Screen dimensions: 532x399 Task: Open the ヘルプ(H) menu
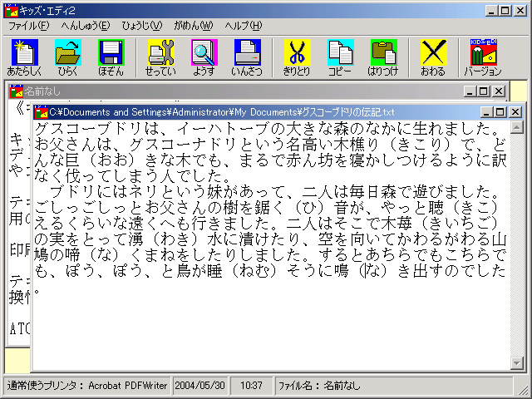pos(244,26)
